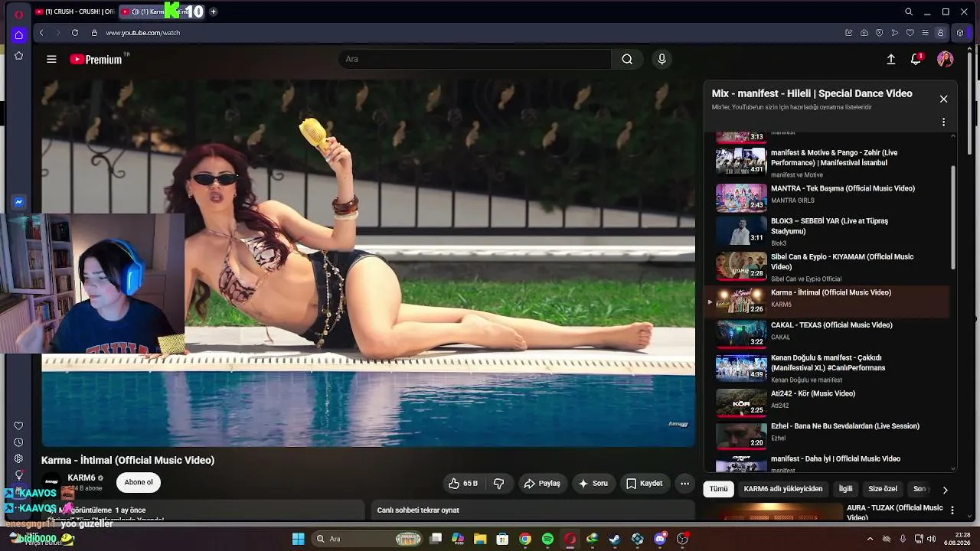Open Opera sidebar history clock
Viewport: 980px width, 551px height.
[19, 442]
